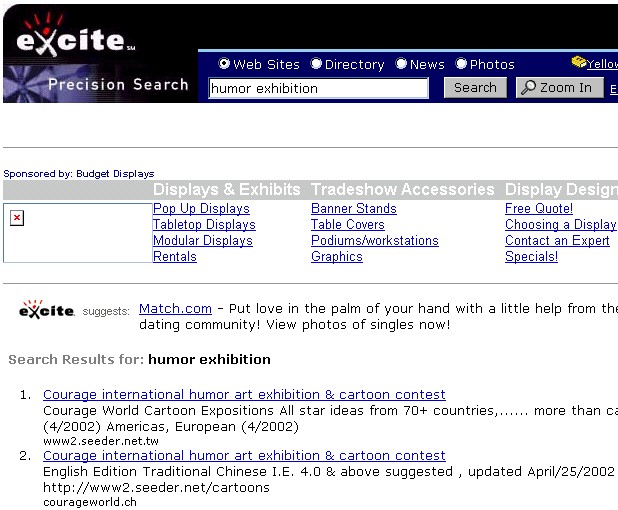The image size is (618, 510).
Task: Click the small Excite suggests logo
Action: pos(47,309)
